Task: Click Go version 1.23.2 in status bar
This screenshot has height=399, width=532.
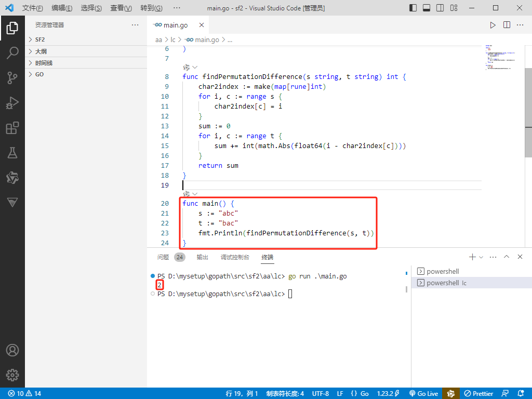Action: pos(388,394)
